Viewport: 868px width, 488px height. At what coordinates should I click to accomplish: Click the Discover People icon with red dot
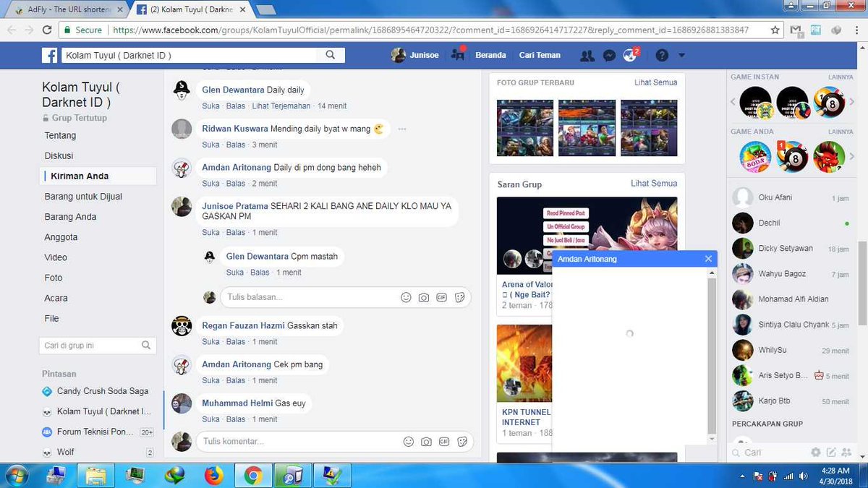457,54
